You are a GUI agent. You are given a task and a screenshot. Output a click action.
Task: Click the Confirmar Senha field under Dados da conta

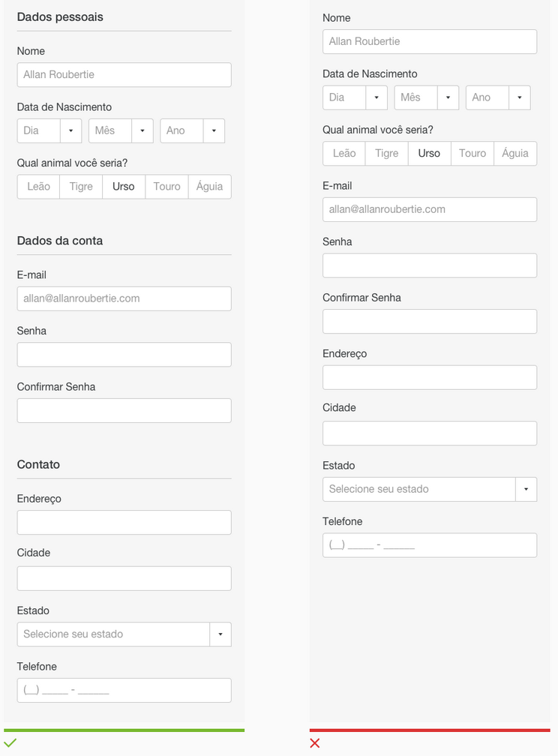click(124, 410)
